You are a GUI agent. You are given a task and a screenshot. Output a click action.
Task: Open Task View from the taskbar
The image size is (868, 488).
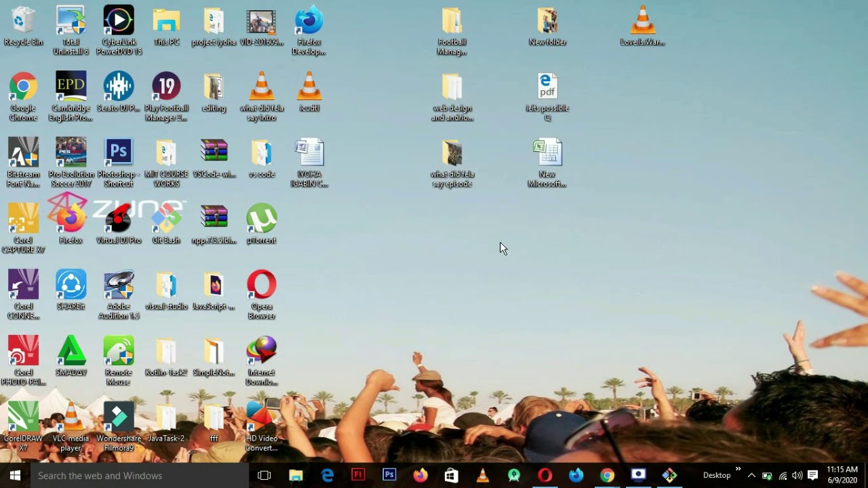[264, 475]
